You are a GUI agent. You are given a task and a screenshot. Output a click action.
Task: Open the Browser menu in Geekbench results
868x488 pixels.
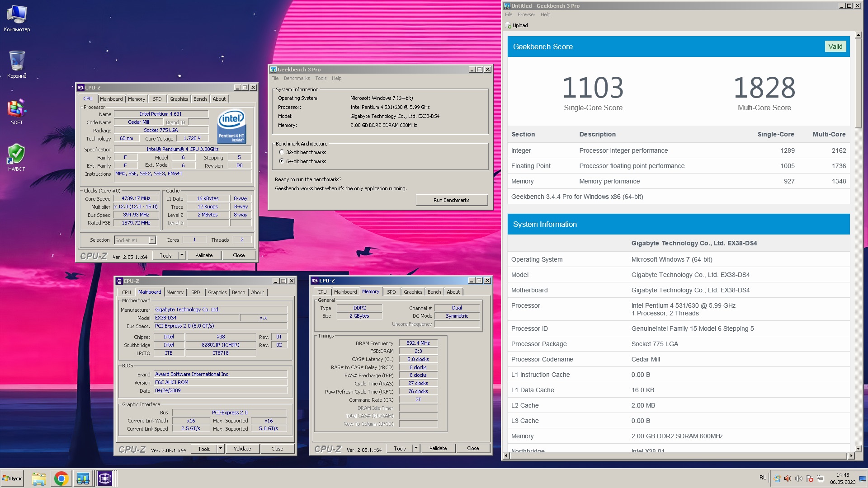(x=526, y=14)
